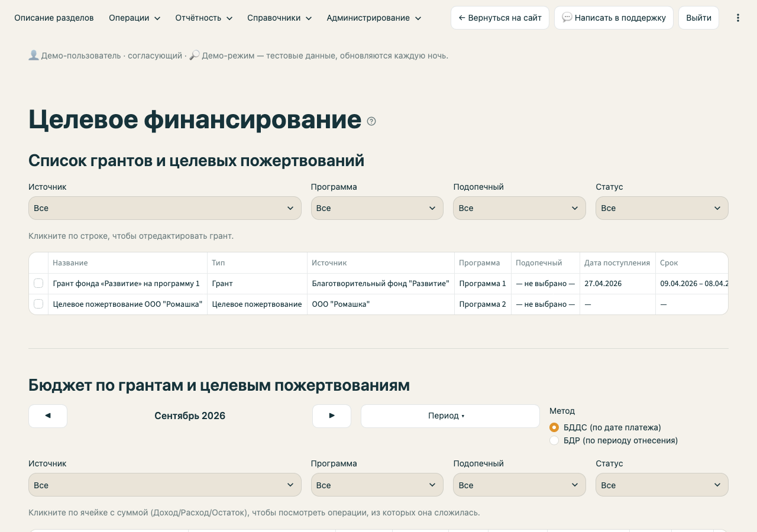757x532 pixels.
Task: Tick checkbox for Грант фонда «Развитие» row
Action: pos(38,283)
